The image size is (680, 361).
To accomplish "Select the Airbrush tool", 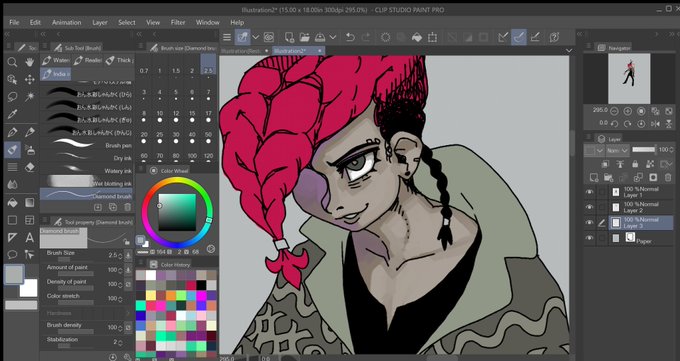I will click(29, 150).
